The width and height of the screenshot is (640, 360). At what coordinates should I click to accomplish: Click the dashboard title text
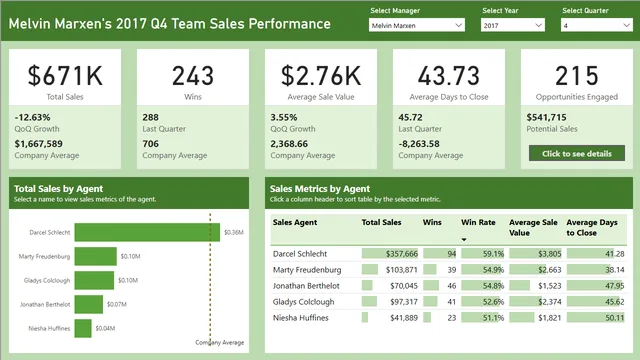(170, 24)
